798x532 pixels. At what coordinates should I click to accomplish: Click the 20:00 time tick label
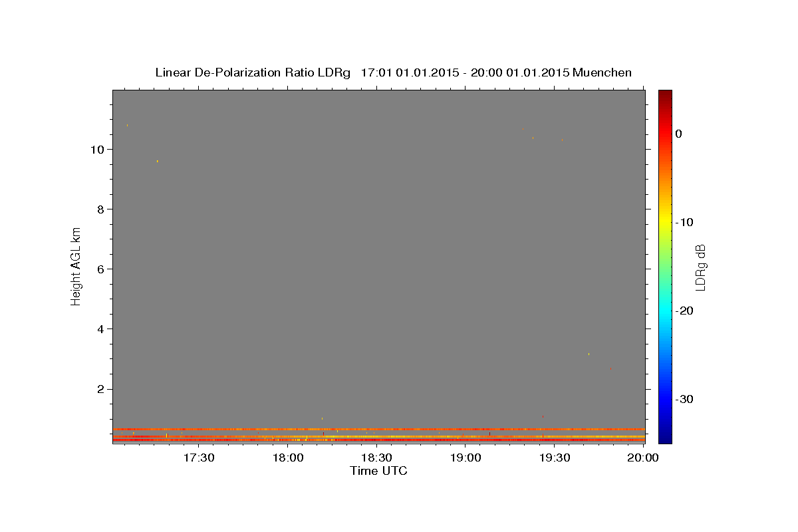coord(643,458)
